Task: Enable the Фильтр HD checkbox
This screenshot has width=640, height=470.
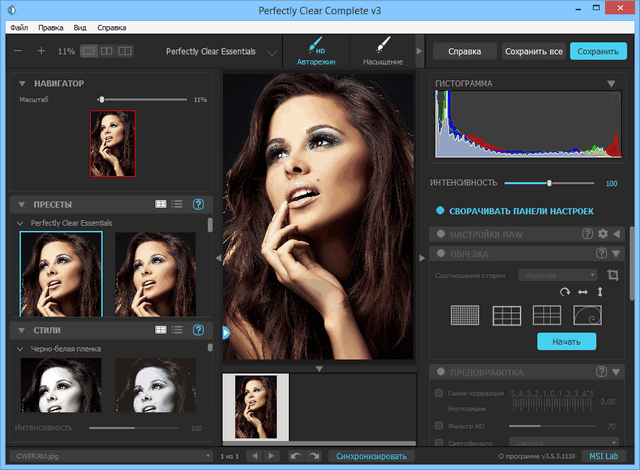Action: (x=440, y=426)
